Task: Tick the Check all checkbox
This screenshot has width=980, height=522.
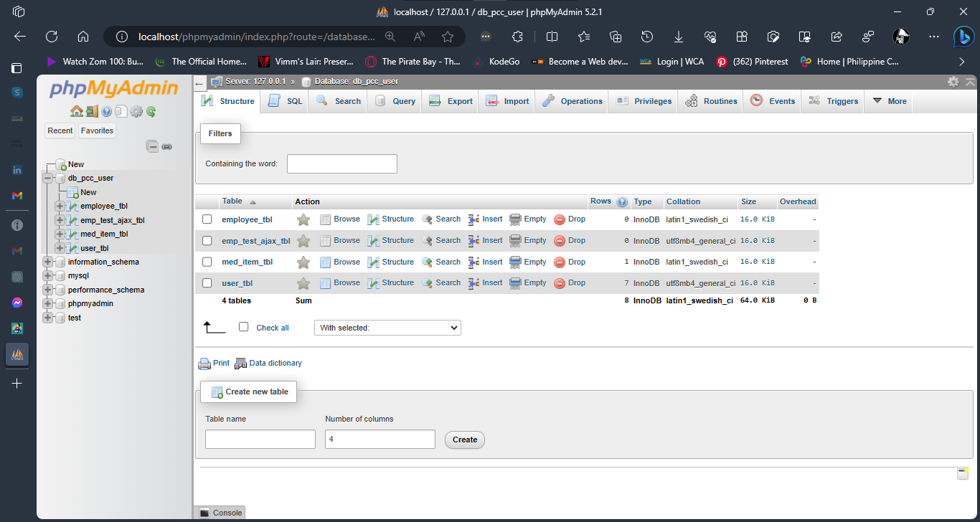Action: (x=243, y=327)
